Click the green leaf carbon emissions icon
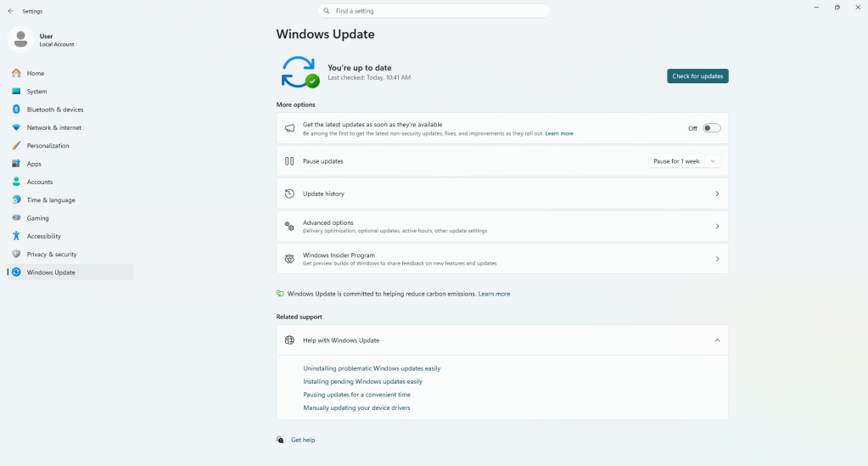 [280, 294]
